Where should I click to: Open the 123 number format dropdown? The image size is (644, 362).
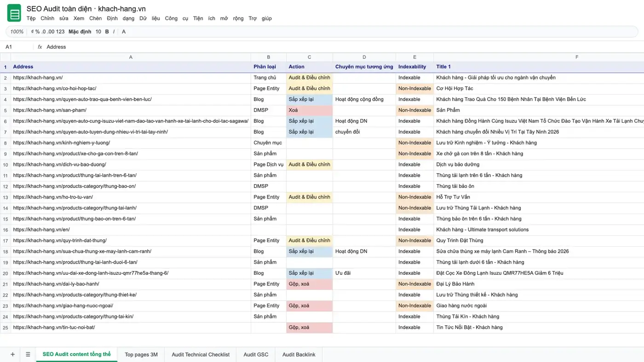(x=60, y=32)
